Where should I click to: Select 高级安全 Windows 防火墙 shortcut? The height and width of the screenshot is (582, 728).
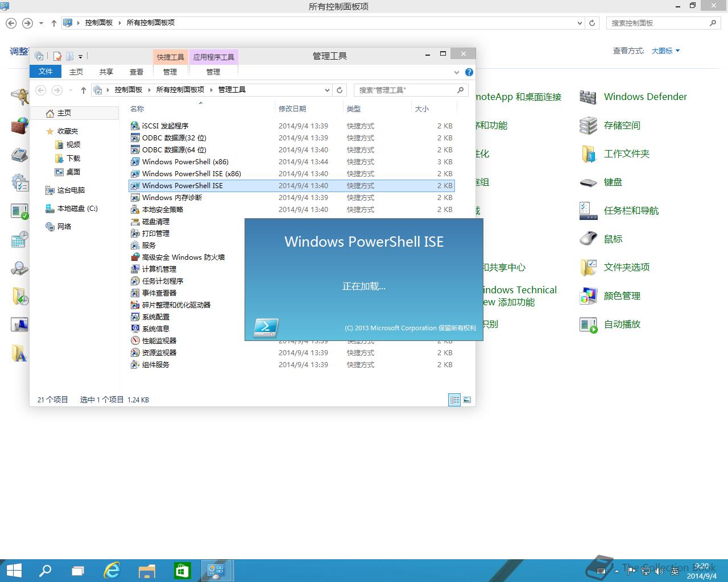(x=177, y=257)
